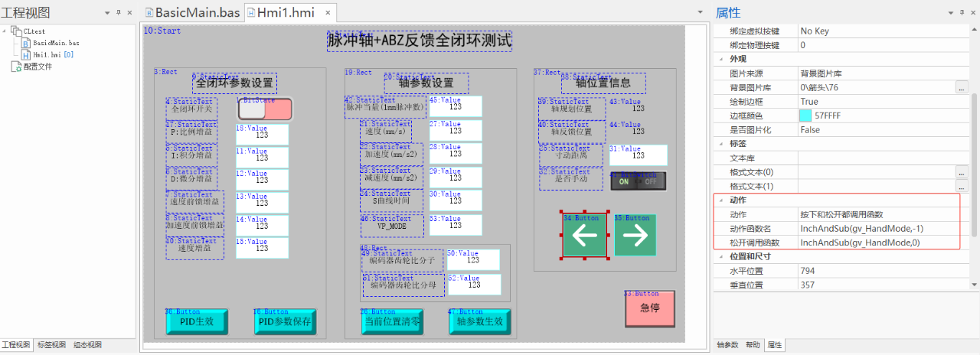The height and width of the screenshot is (355, 980).
Task: Toggle the 是否手动 ON/OFF switch
Action: (639, 181)
